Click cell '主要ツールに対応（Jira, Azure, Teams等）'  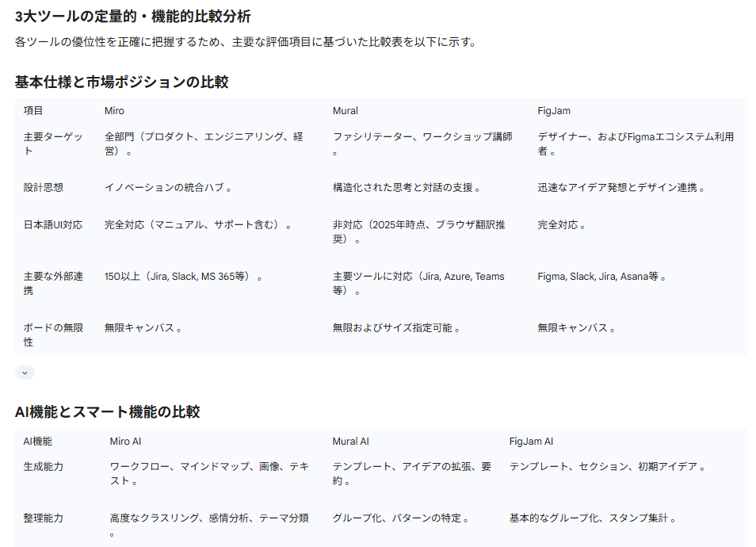(x=418, y=284)
